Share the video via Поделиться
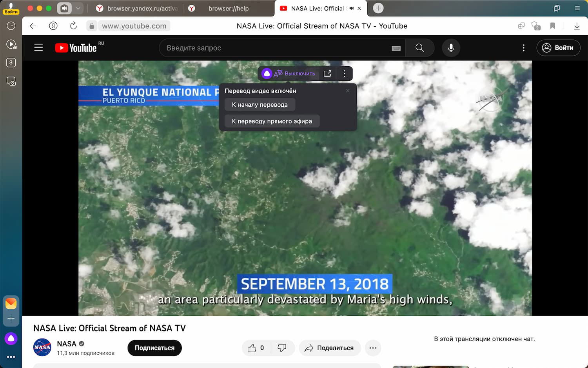 click(x=330, y=348)
